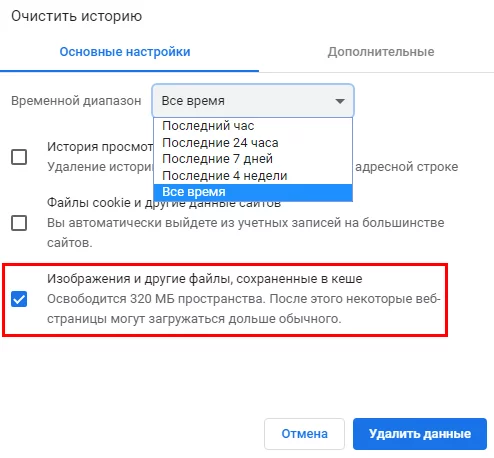Image resolution: width=494 pixels, height=458 pixels.
Task: Click the Удаление истории description text
Action: point(100,167)
